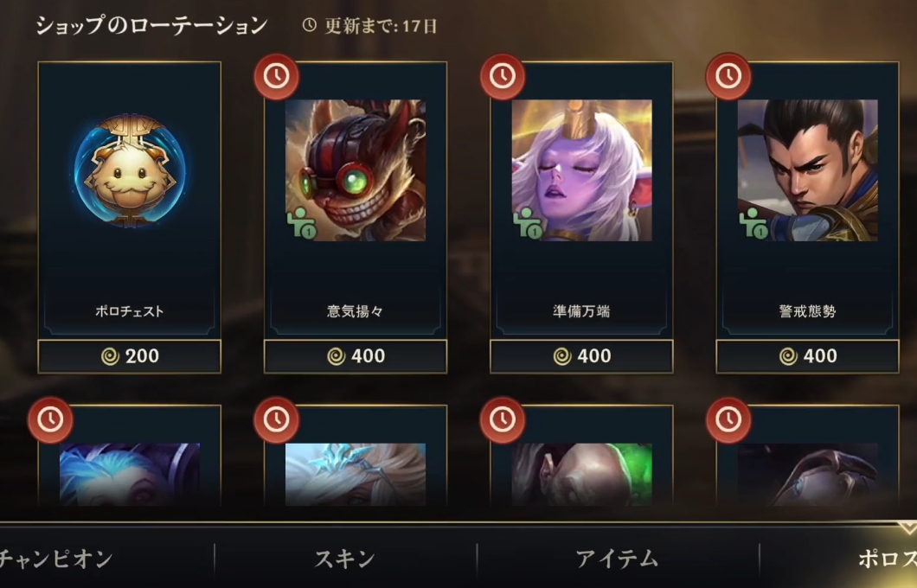
Task: Click the emote type icon on Xin Zhao image
Action: point(753,223)
